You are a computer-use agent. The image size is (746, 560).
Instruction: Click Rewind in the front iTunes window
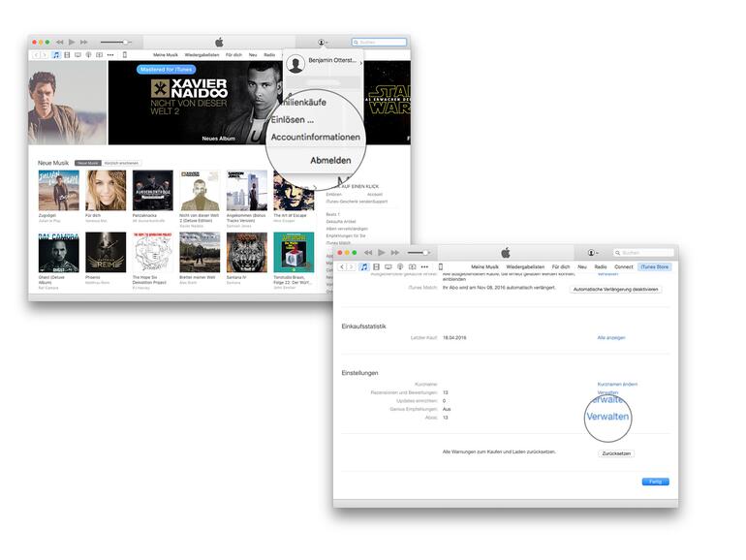[368, 253]
